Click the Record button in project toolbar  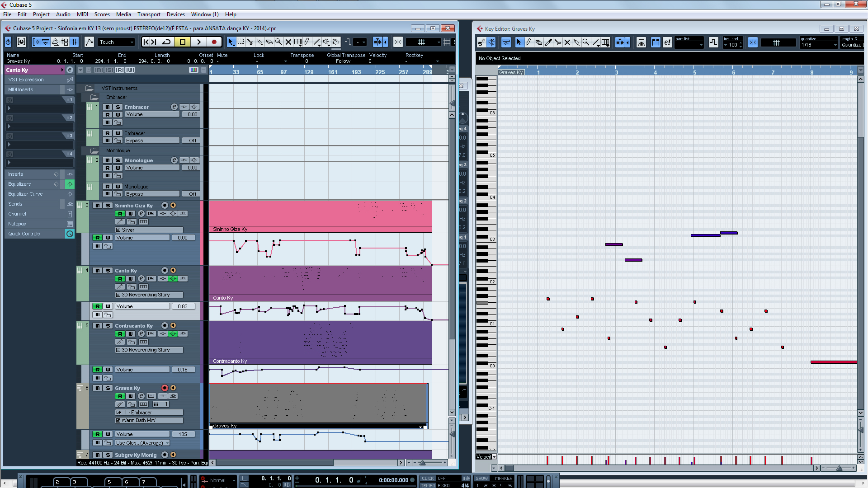tap(214, 42)
